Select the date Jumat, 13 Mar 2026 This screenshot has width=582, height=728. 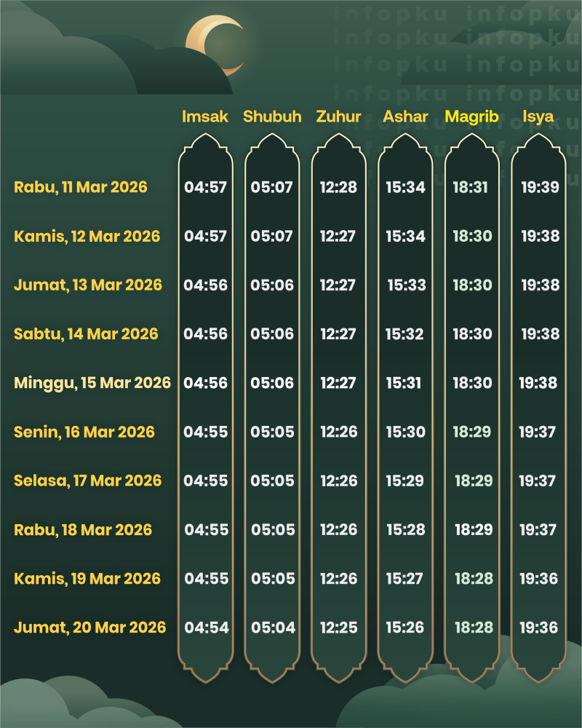pyautogui.click(x=88, y=285)
